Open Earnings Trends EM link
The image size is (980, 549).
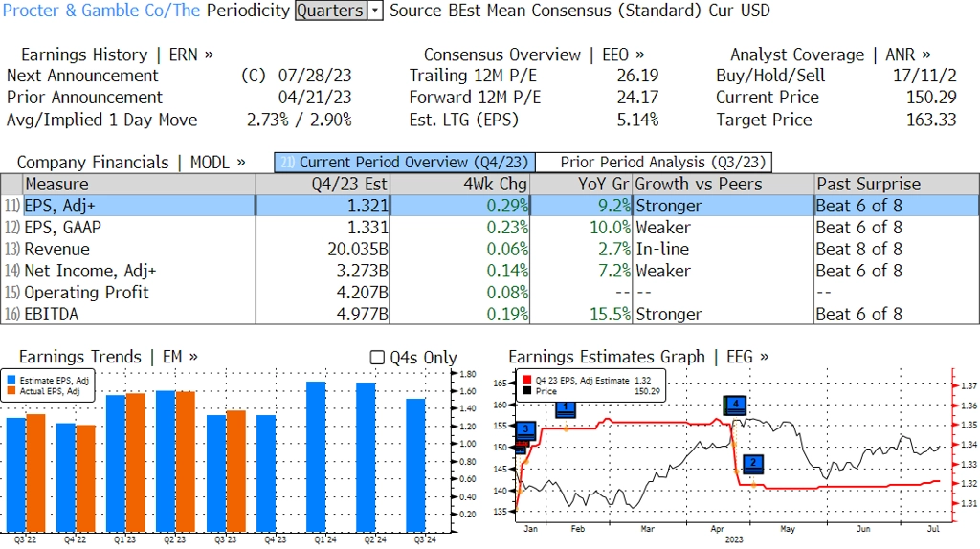tap(108, 357)
